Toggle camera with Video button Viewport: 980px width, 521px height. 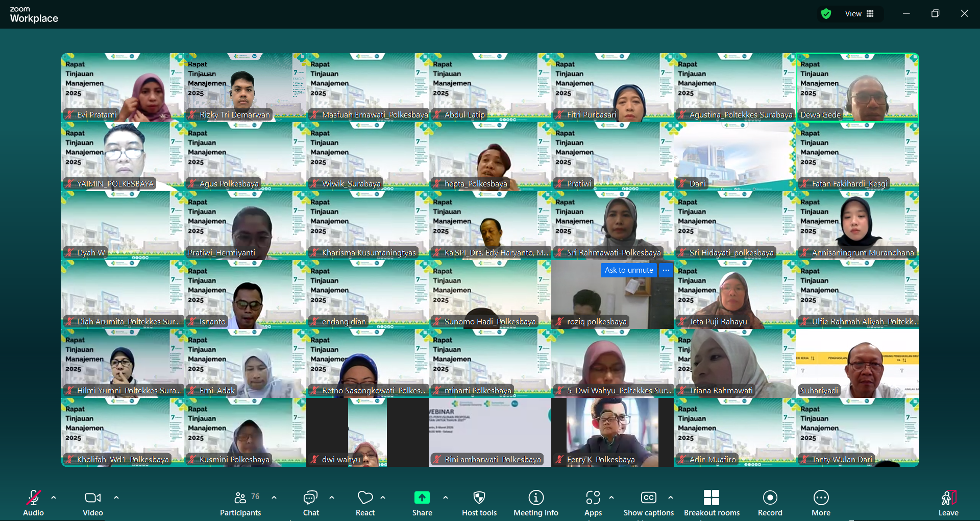tap(92, 498)
